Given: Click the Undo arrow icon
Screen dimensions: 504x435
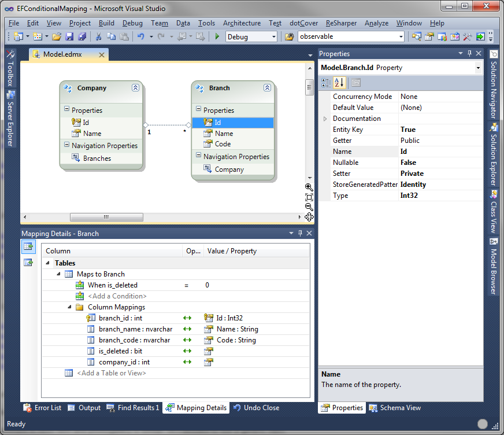Looking at the screenshot, I should pos(141,36).
